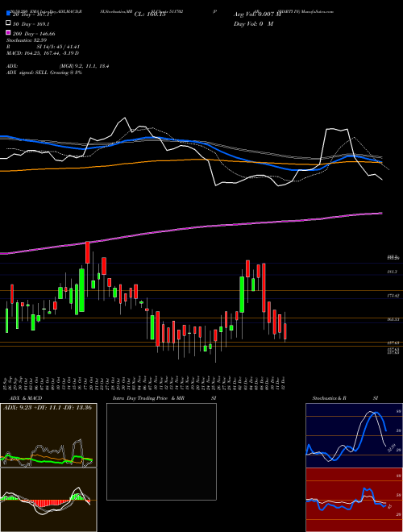Viewport: 403px width, 532px height.
Task: Click the white 50 Day legend swatch
Action: [x=9, y=23]
